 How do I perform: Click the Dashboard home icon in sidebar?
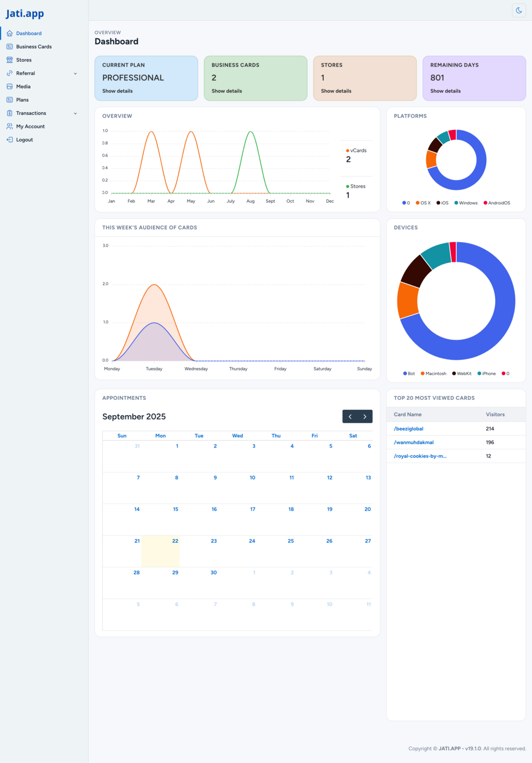9,33
